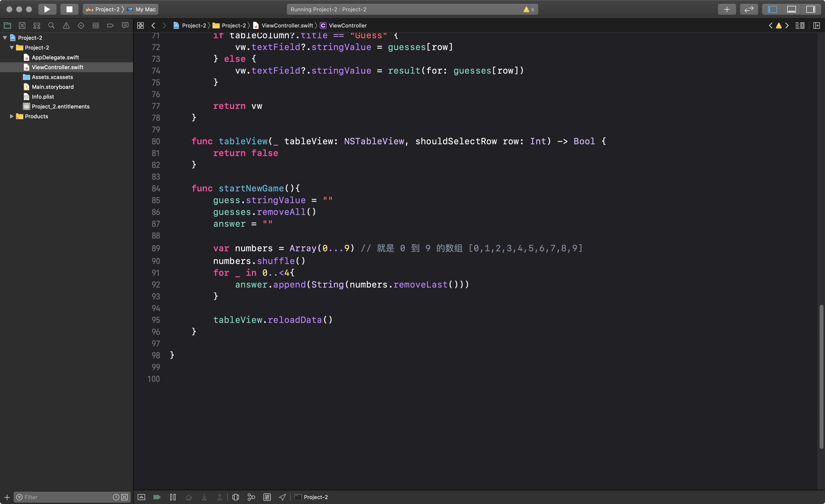Click the Simulate Location arrow icon
The image size is (825, 504).
tap(282, 497)
